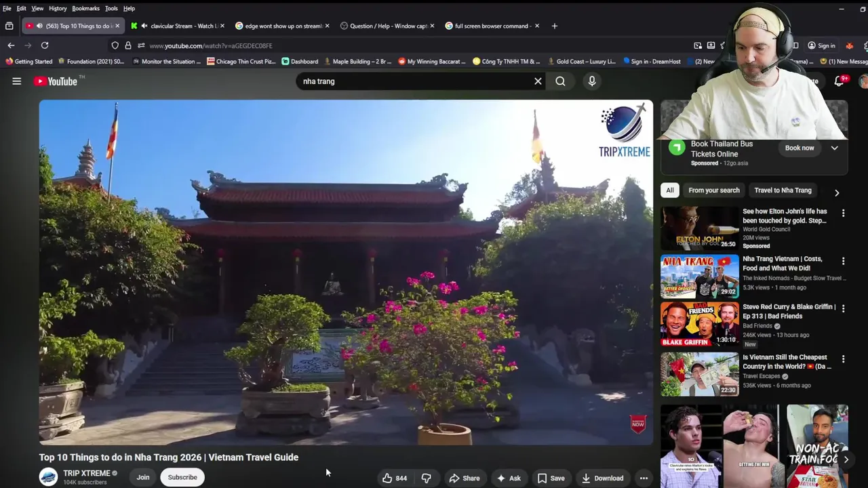Subscribe to TRIP XTREME channel
Image resolution: width=868 pixels, height=488 pixels.
pos(182,477)
